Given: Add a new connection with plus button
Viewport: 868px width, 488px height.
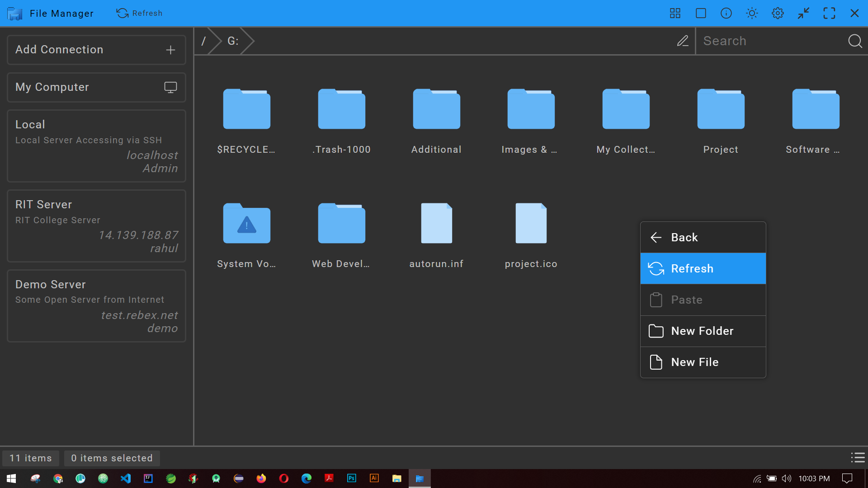Looking at the screenshot, I should click(170, 50).
